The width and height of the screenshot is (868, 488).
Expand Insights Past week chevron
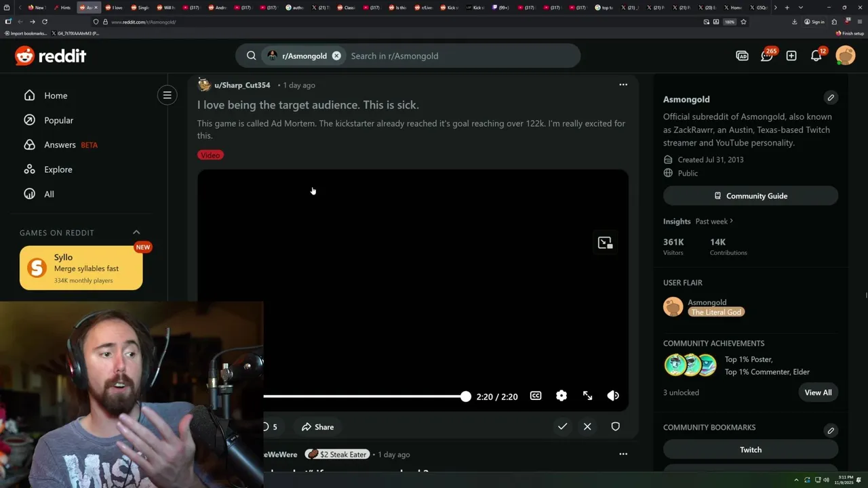pyautogui.click(x=731, y=221)
